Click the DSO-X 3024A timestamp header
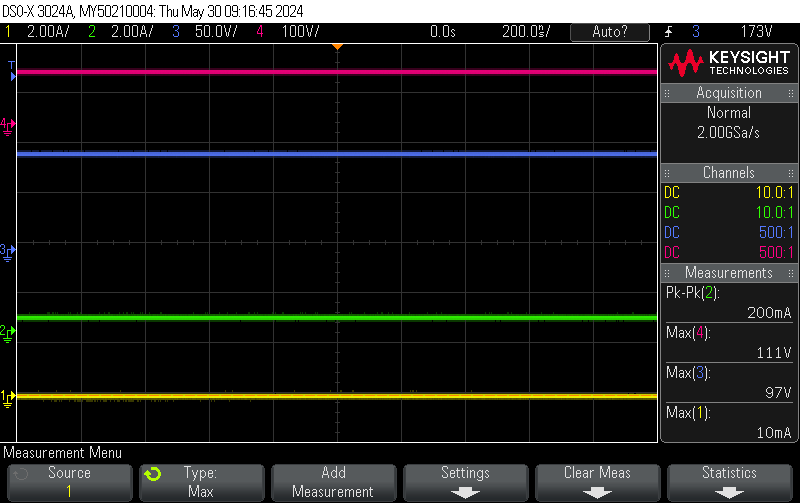This screenshot has height=503, width=800. (x=153, y=11)
